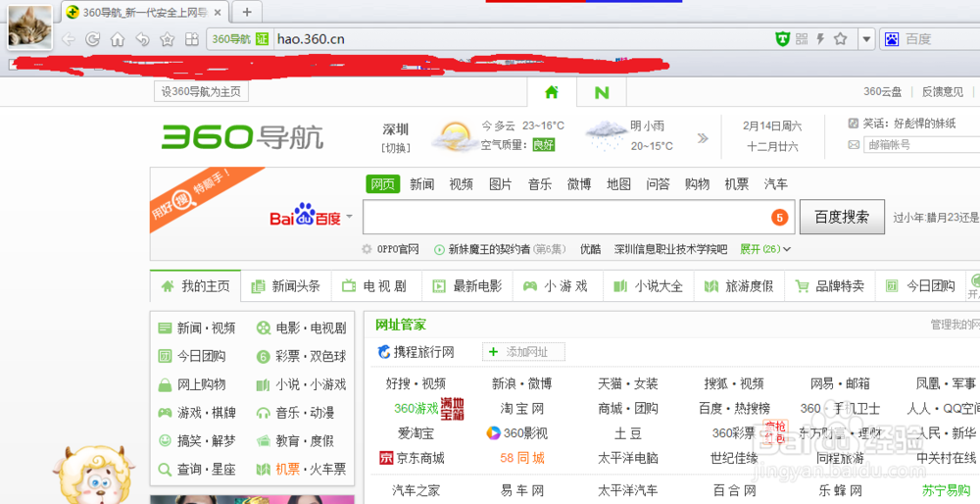The image size is (980, 504).
Task: Open the 新闻头条 navigation tab
Action: [x=286, y=285]
